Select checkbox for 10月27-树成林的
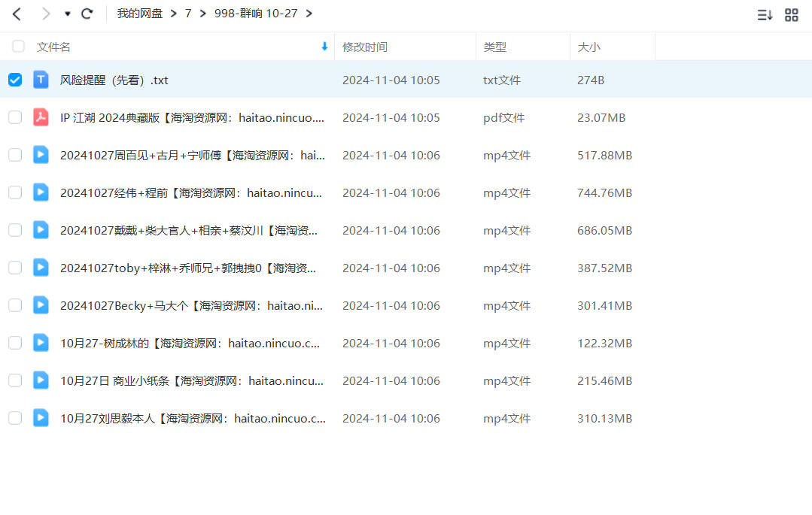The width and height of the screenshot is (812, 515). pyautogui.click(x=15, y=343)
